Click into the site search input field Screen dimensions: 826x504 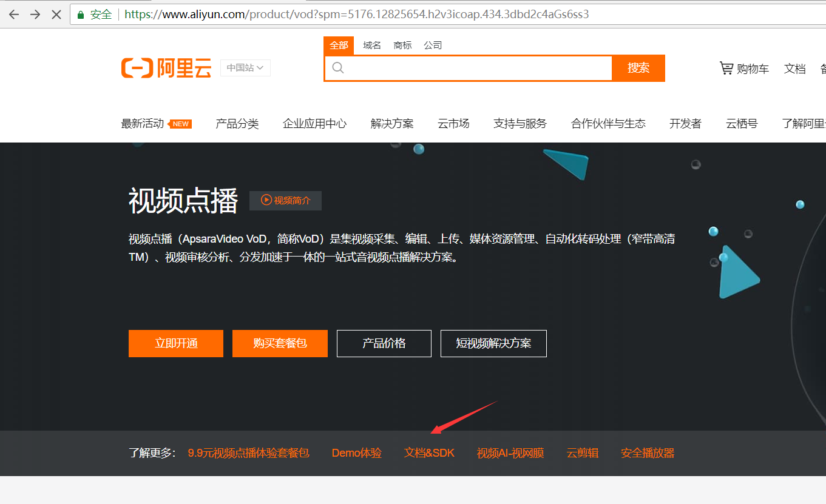click(469, 68)
